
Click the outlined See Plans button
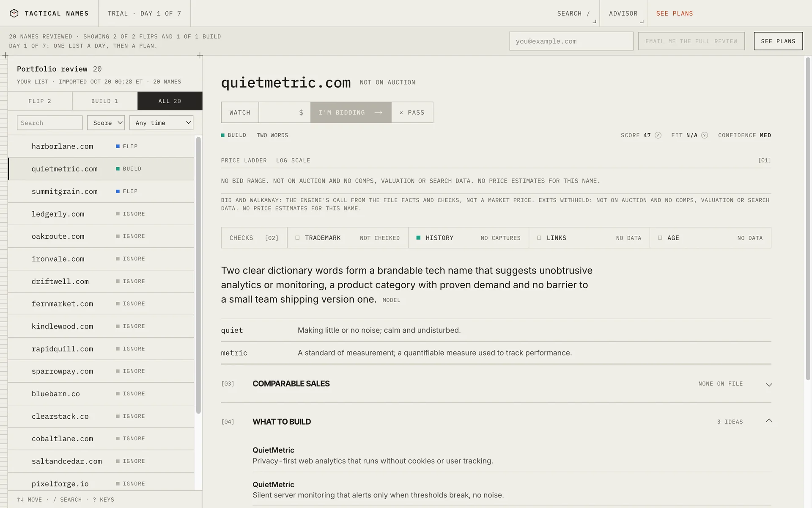click(778, 41)
